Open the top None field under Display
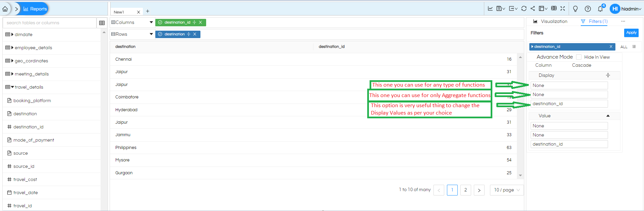 (569, 86)
